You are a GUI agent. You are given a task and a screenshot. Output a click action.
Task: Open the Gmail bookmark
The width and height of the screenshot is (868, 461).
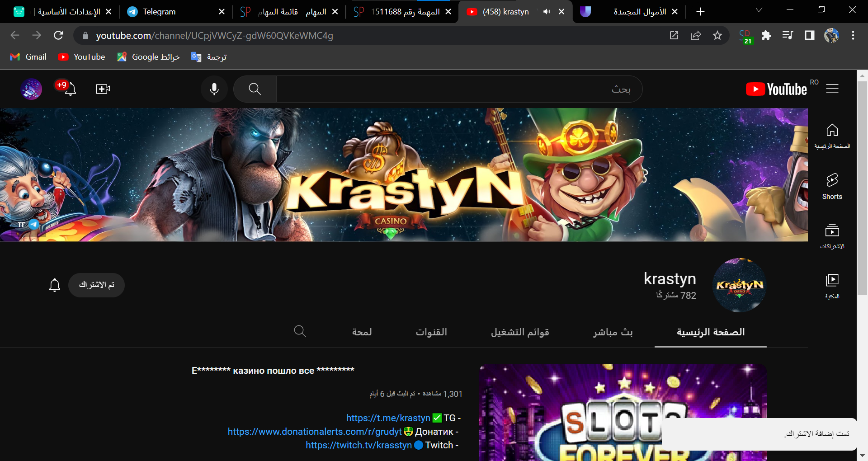[28, 57]
